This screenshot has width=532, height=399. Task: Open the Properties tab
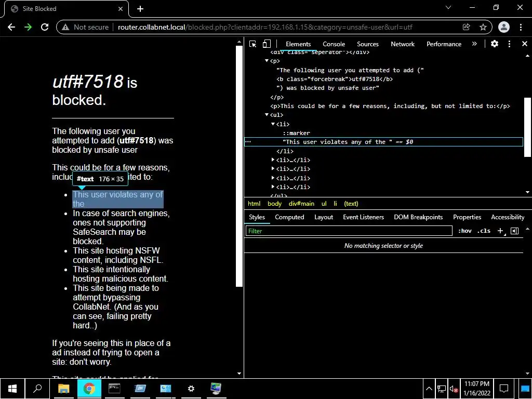tap(467, 217)
